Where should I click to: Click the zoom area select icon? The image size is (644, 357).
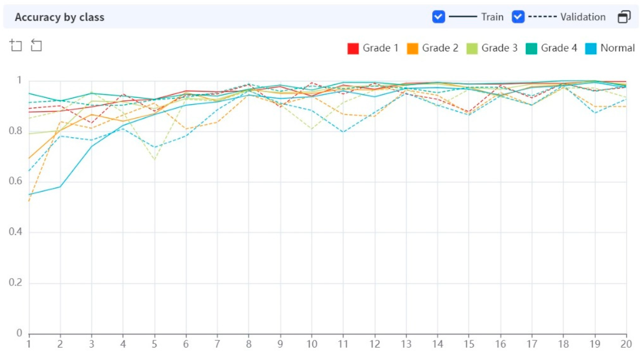(16, 45)
